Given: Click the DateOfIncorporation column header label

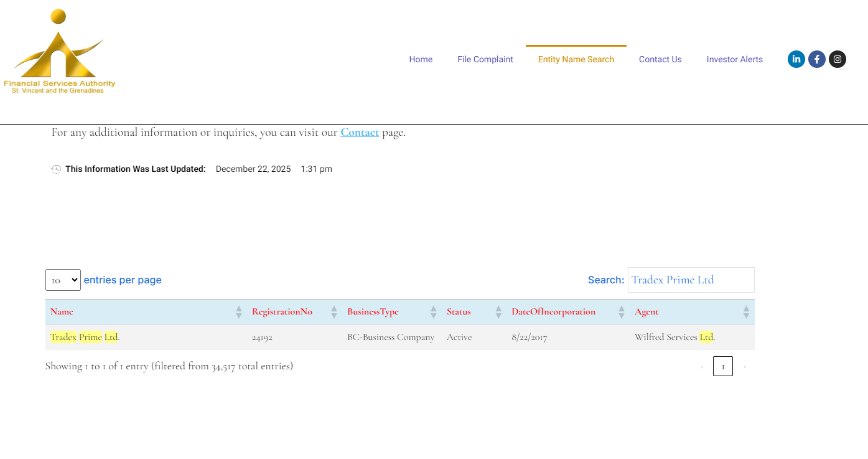Looking at the screenshot, I should (553, 311).
